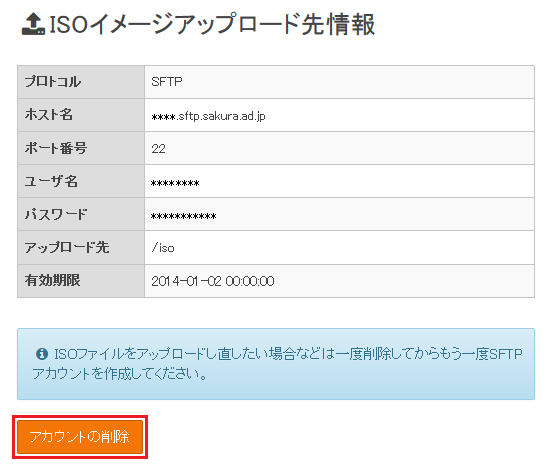This screenshot has width=550, height=470.
Task: Click the プロトコル row label
Action: pos(53,82)
